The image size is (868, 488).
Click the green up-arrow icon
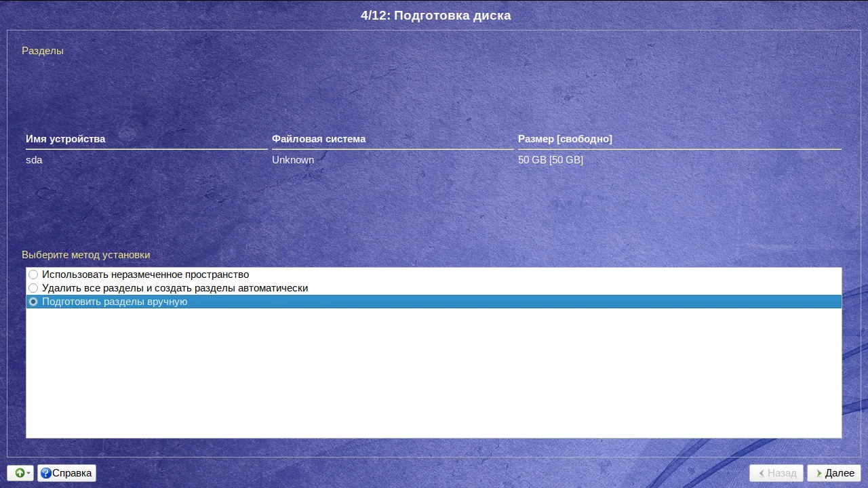(19, 473)
